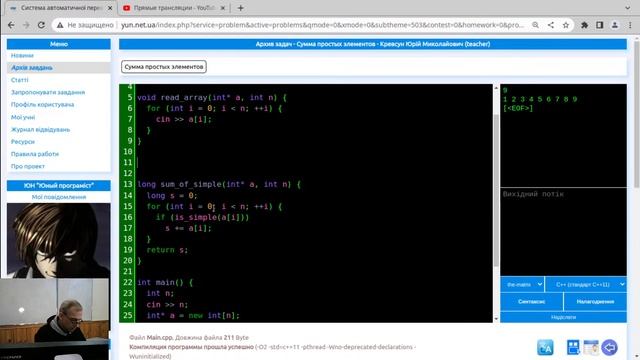
Task: Close the YouTube tab
Action: pos(223,8)
